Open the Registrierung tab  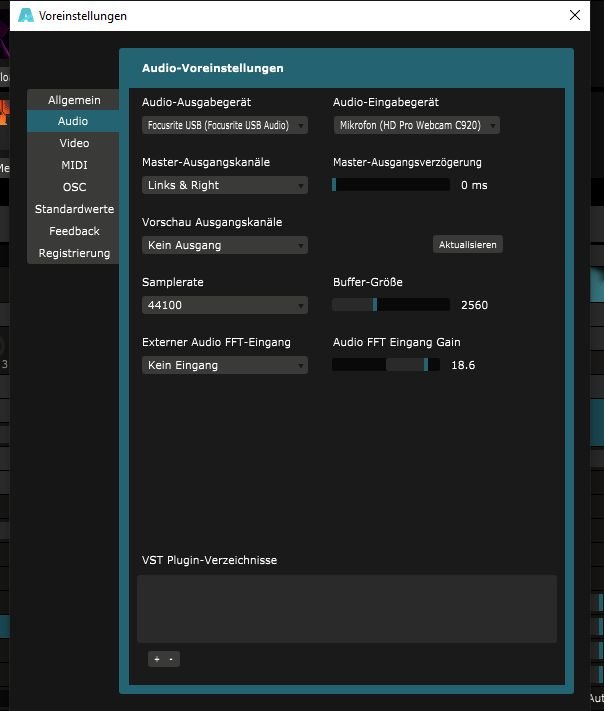coord(74,253)
